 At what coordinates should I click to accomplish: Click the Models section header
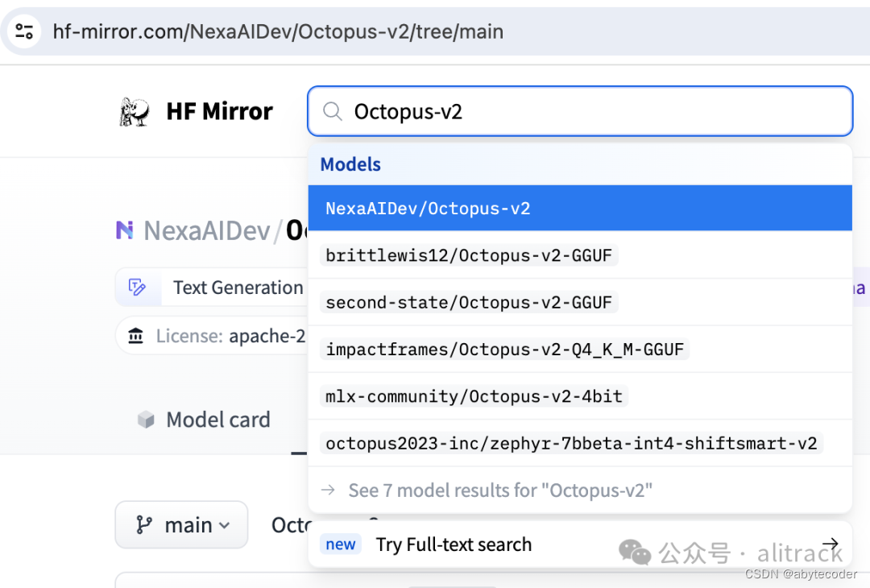[x=350, y=164]
